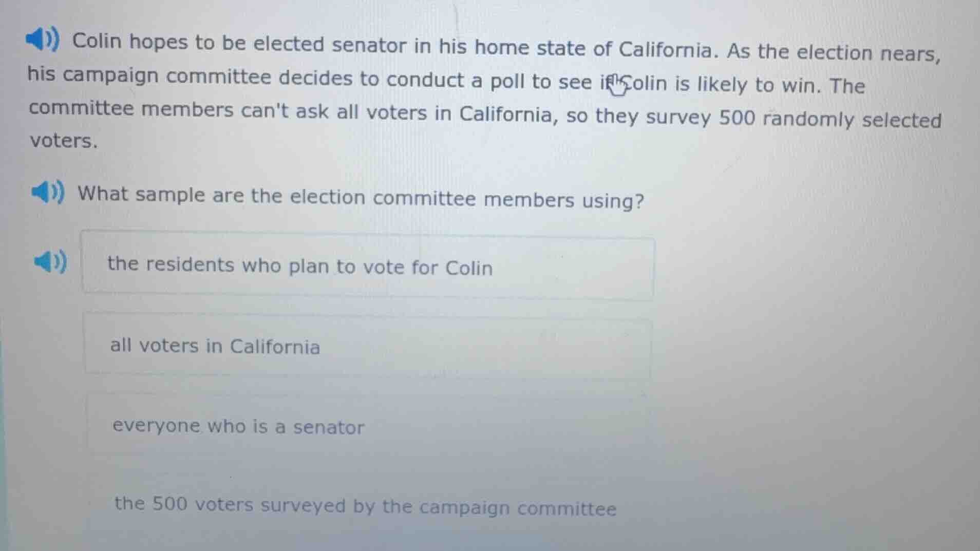Click the question text 'What sample are the election committee members using?'
Screen dimensions: 980x551
click(x=361, y=198)
